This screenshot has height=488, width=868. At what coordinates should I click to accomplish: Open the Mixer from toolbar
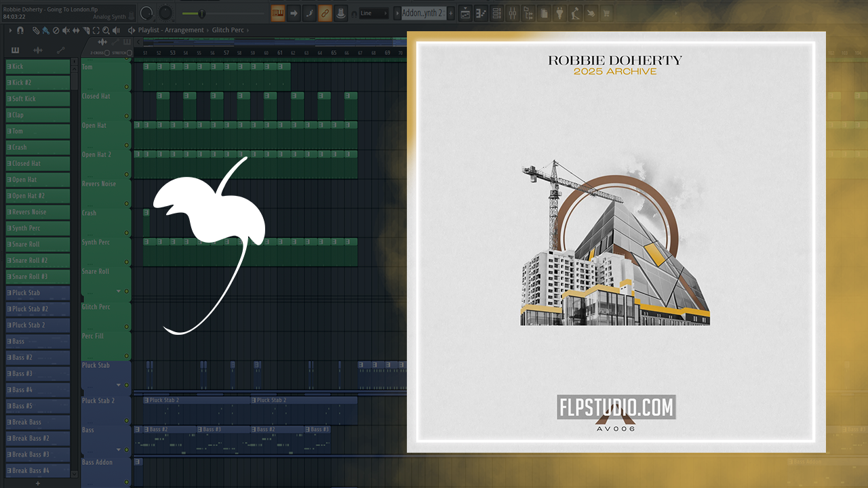pyautogui.click(x=513, y=13)
